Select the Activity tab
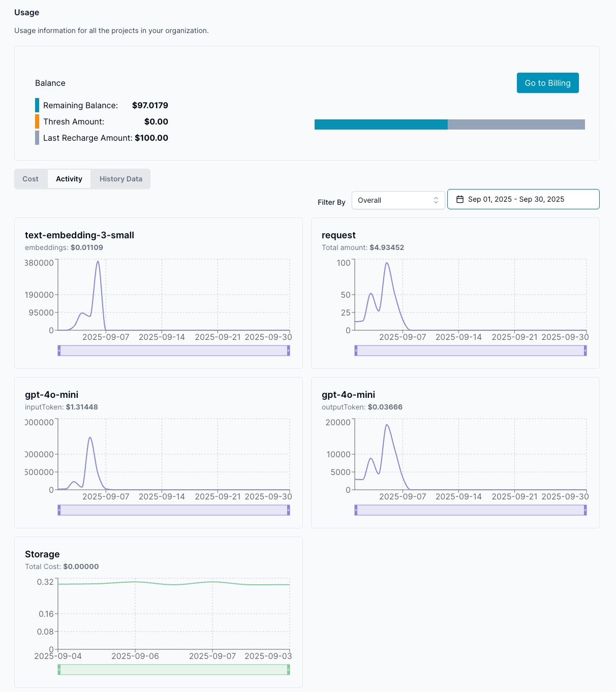The width and height of the screenshot is (616, 692). (69, 179)
